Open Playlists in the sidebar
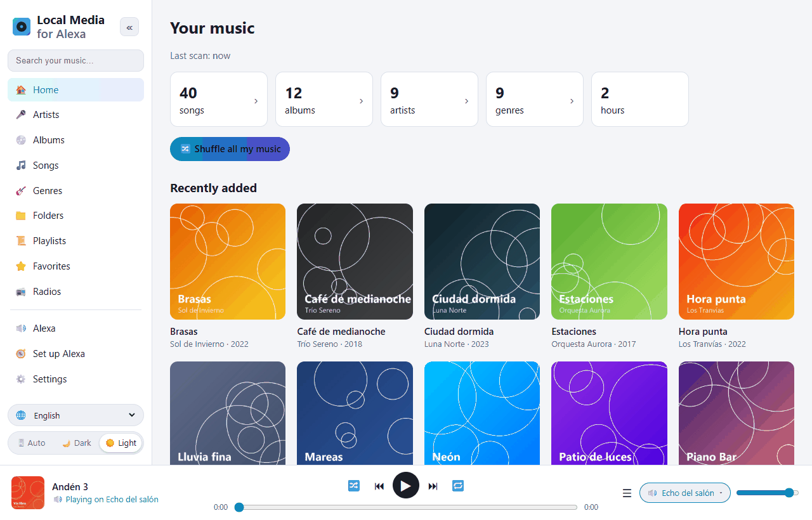 pyautogui.click(x=75, y=241)
